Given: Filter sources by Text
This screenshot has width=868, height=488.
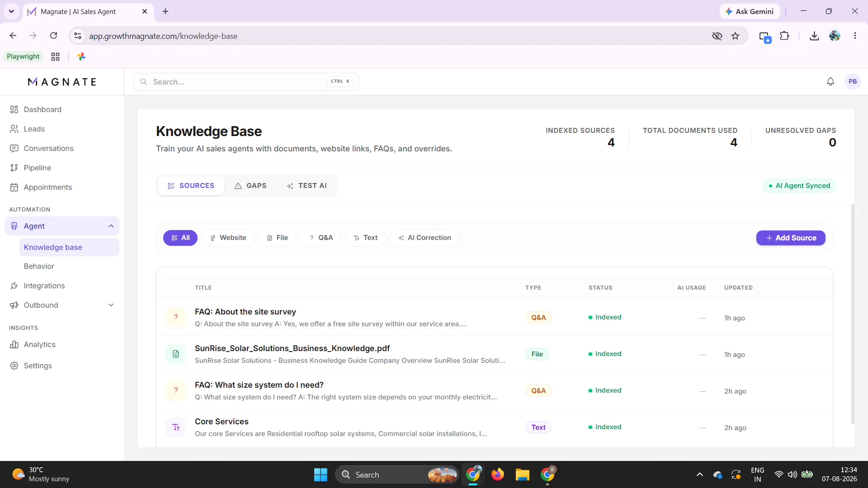Looking at the screenshot, I should pos(365,238).
